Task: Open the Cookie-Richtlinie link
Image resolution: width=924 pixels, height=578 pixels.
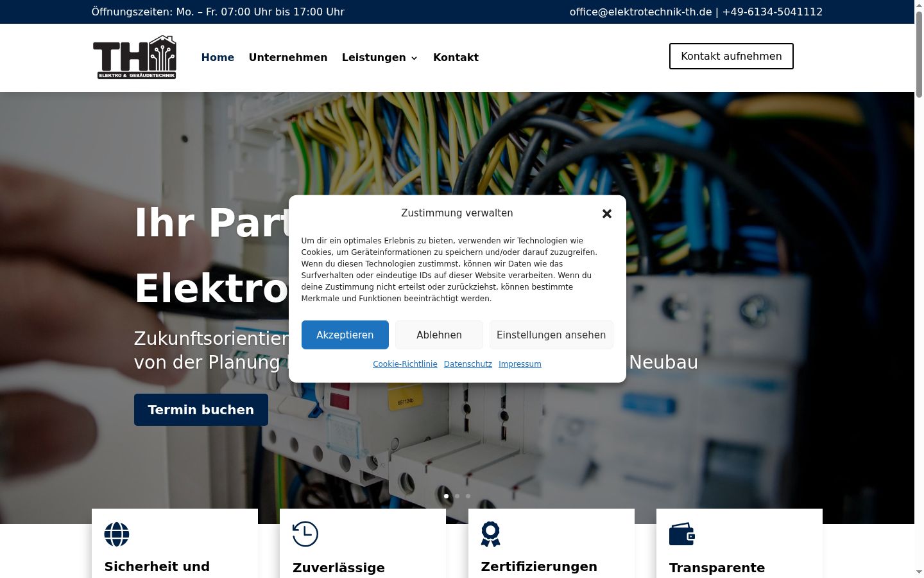Action: [x=405, y=364]
